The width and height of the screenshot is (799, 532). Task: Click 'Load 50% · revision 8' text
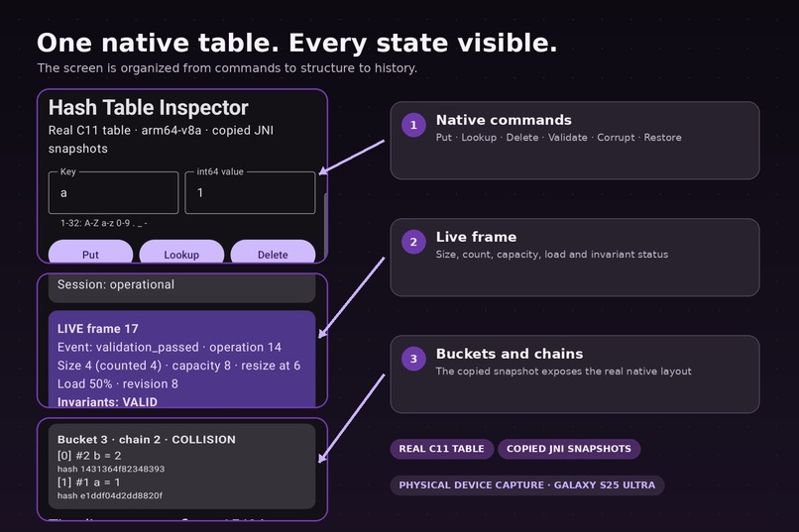pos(118,383)
